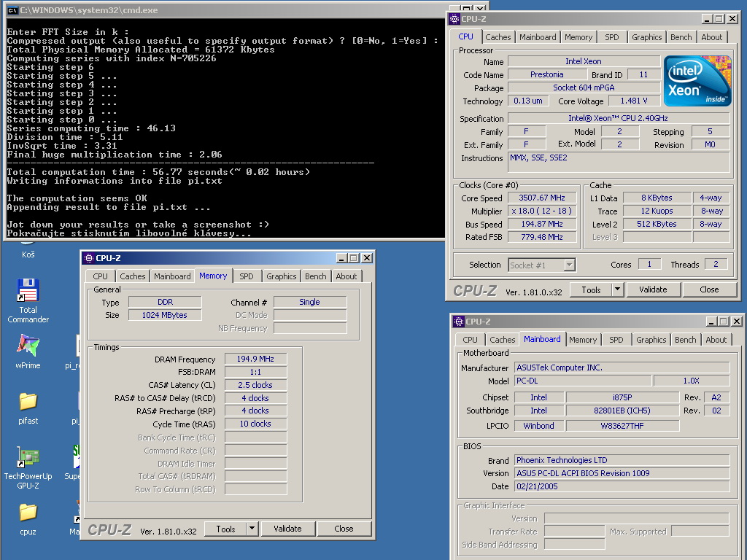The image size is (747, 560).
Task: Open the SPD tab in CPU window
Action: coord(612,37)
